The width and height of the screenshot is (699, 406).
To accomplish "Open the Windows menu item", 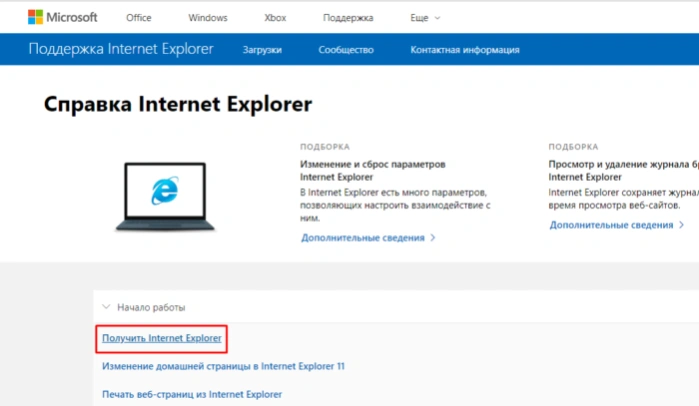I will click(208, 18).
